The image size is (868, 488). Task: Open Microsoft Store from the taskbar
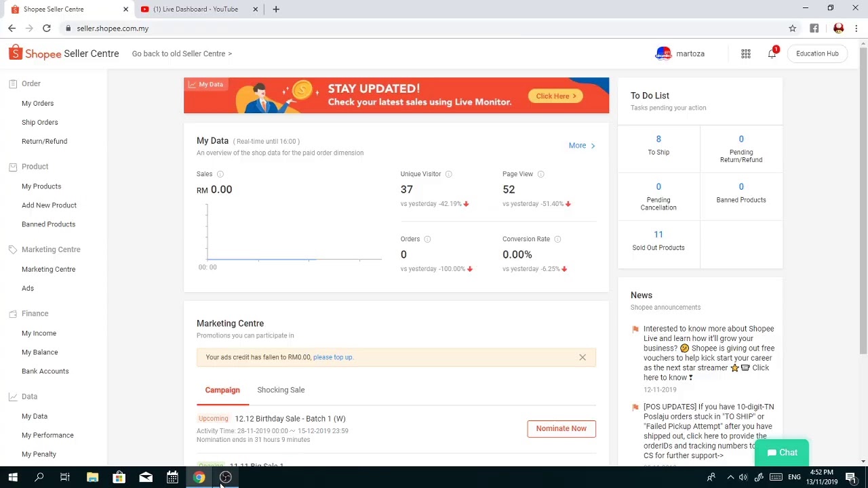tap(119, 477)
